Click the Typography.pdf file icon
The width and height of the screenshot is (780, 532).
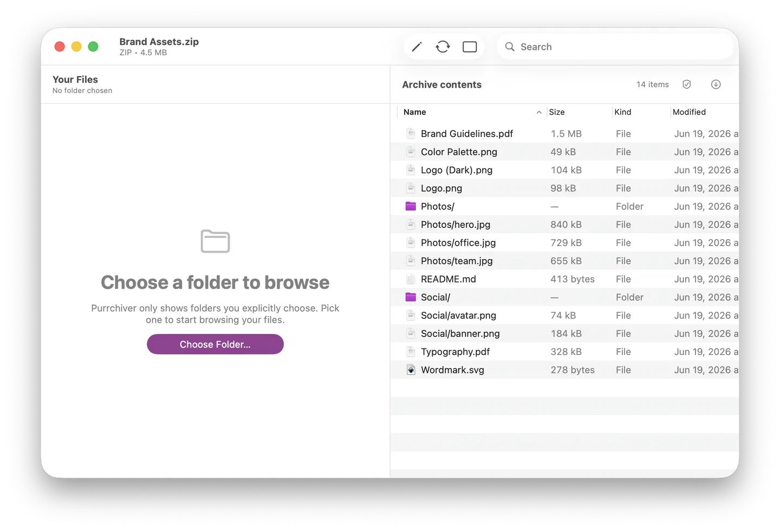point(411,352)
